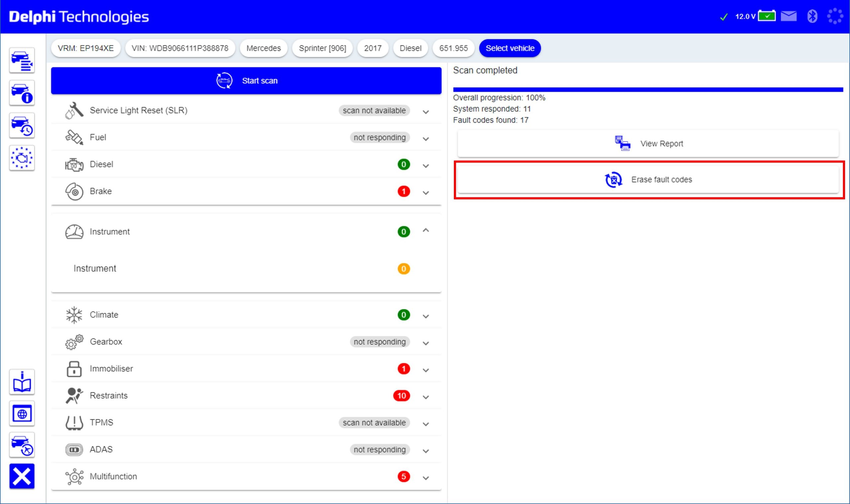Open the flight recorder car icon

[x=22, y=445]
